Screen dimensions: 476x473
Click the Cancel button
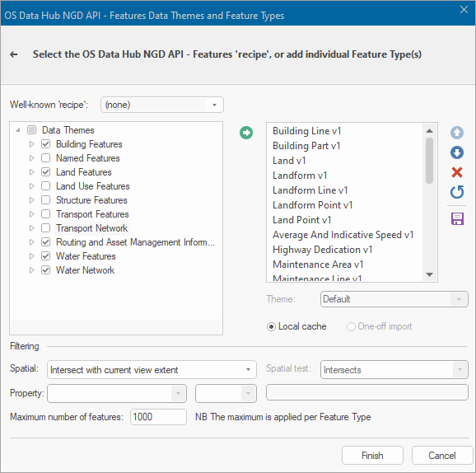click(x=442, y=456)
